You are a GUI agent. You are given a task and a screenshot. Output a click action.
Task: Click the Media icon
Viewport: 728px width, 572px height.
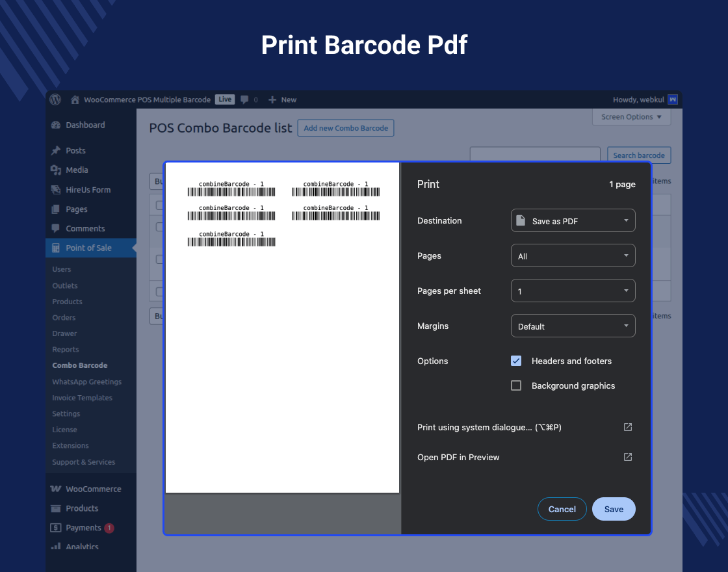click(x=56, y=170)
